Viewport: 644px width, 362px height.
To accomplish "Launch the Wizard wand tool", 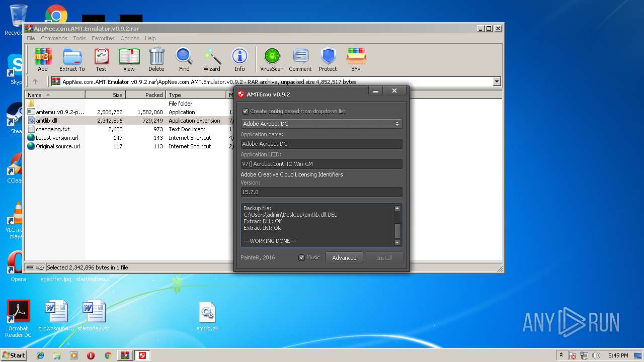I will (x=212, y=60).
